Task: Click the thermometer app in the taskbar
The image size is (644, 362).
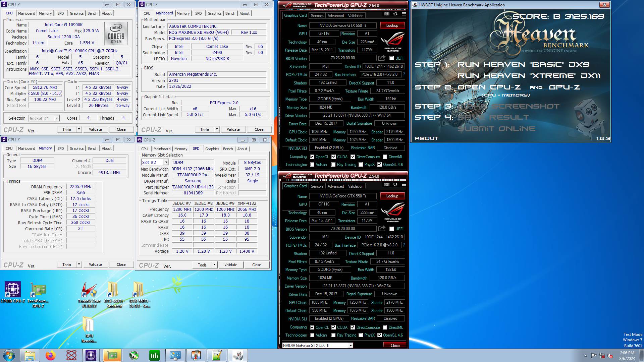Action: tap(196, 355)
